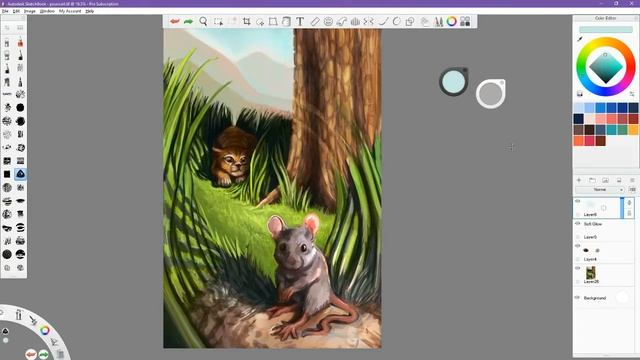Select the Layer4 thumbnail

click(x=591, y=250)
